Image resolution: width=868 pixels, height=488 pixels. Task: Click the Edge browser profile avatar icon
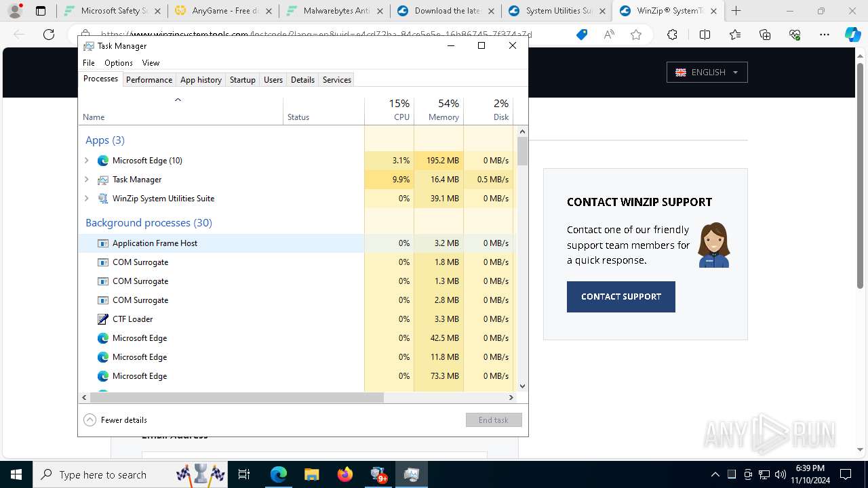(x=15, y=11)
